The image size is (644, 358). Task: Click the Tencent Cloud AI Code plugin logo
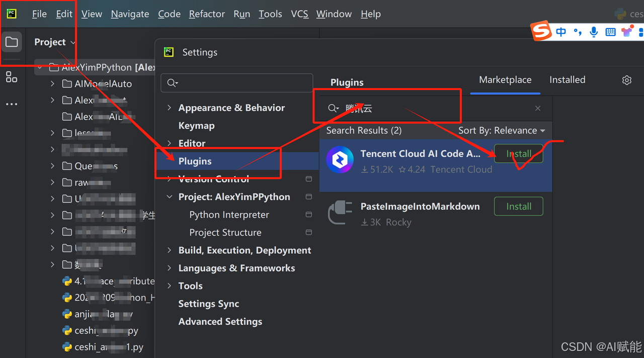pyautogui.click(x=340, y=160)
